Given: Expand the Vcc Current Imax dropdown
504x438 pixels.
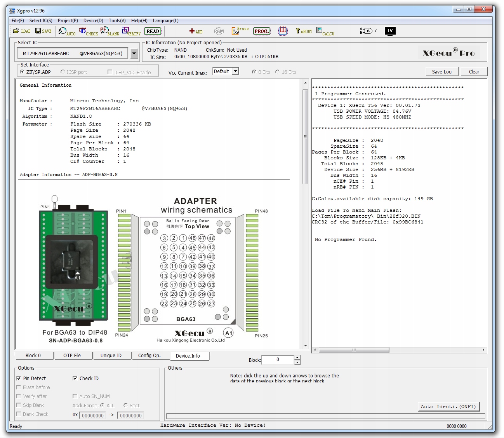Looking at the screenshot, I should click(x=235, y=72).
